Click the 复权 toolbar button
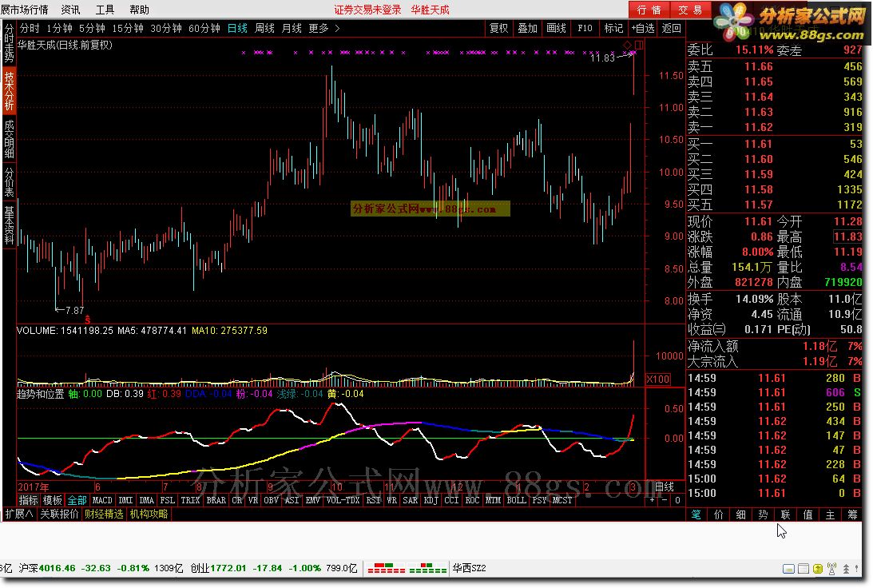 coord(499,29)
